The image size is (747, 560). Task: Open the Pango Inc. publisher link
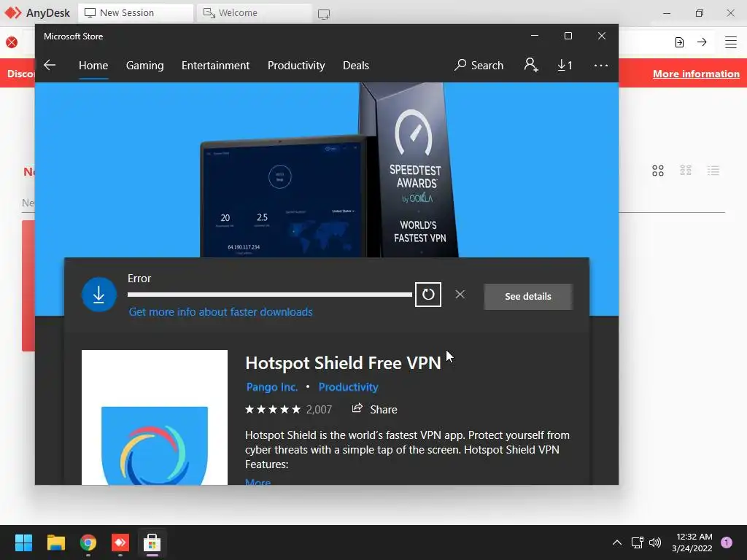272,387
